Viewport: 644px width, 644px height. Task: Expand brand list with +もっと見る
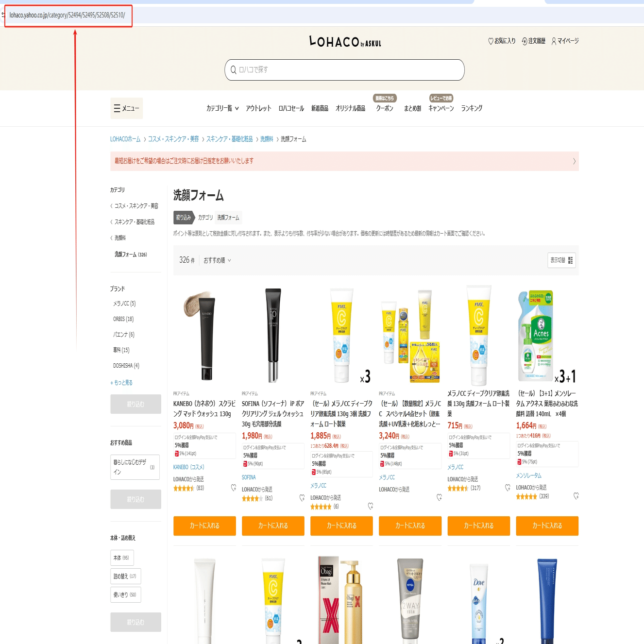click(x=121, y=383)
